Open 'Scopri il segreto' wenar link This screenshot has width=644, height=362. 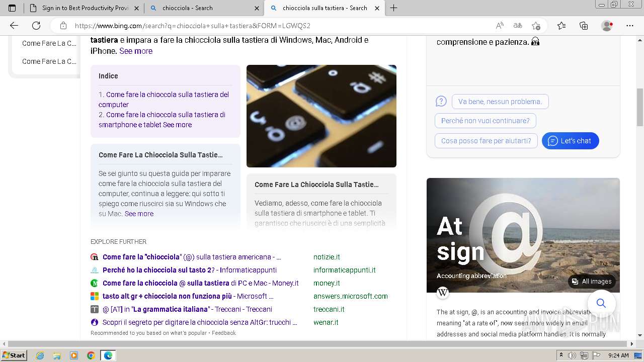[x=200, y=322]
